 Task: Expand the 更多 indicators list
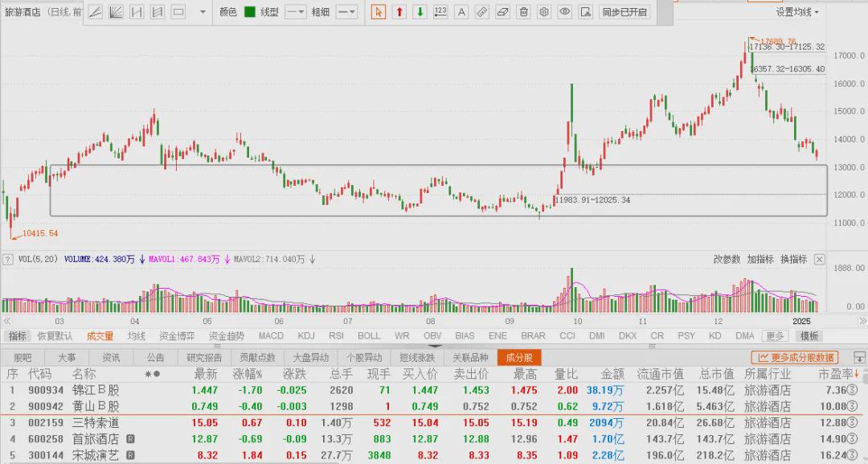click(775, 335)
